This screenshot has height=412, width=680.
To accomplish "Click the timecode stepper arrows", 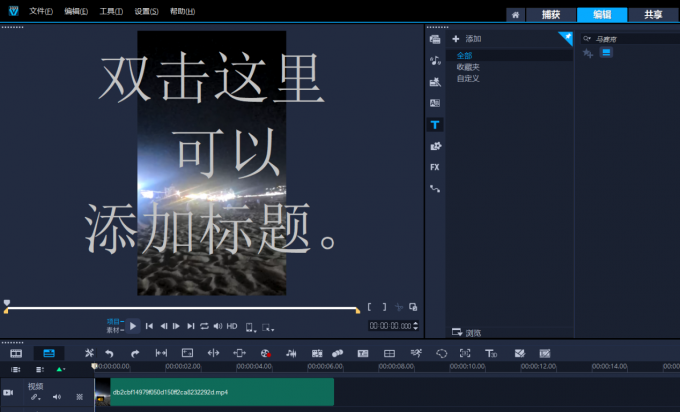I will 416,326.
